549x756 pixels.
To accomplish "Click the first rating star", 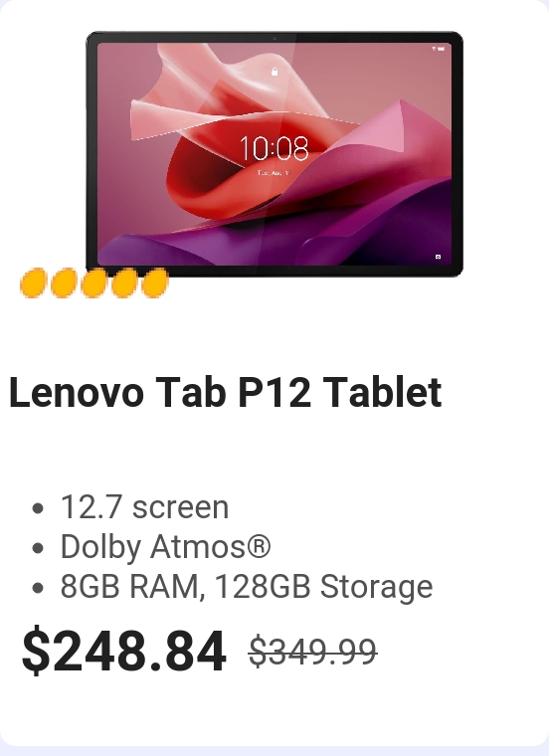I will pos(33,283).
